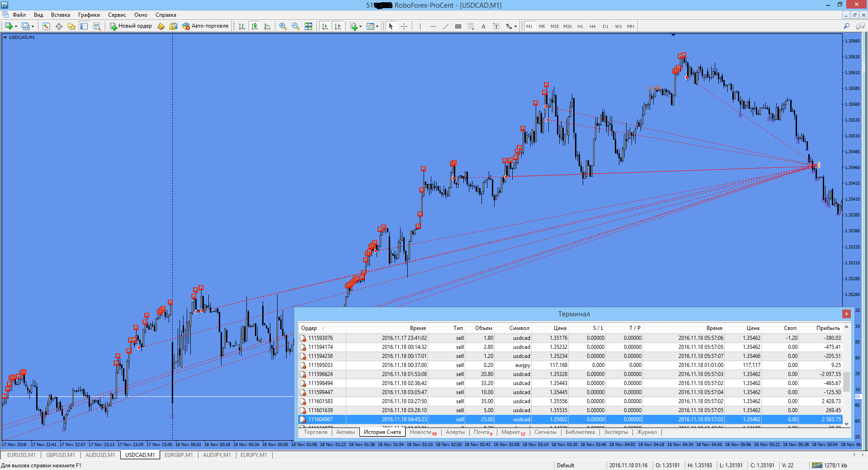Open the Strategy Tester magnifier icon
The width and height of the screenshot is (868, 470).
97,26
